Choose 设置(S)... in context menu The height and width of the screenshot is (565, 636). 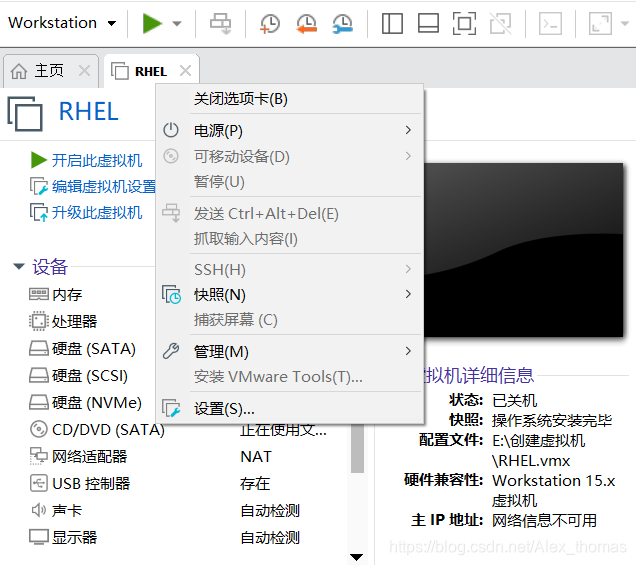click(x=290, y=408)
